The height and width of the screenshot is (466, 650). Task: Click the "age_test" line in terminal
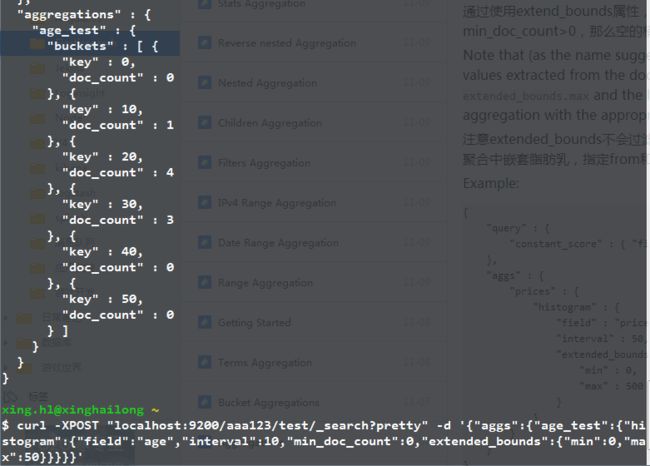tap(84, 30)
